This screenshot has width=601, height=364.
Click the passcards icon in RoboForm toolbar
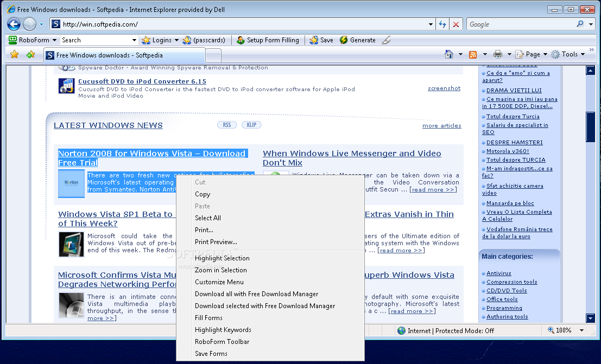pos(187,40)
